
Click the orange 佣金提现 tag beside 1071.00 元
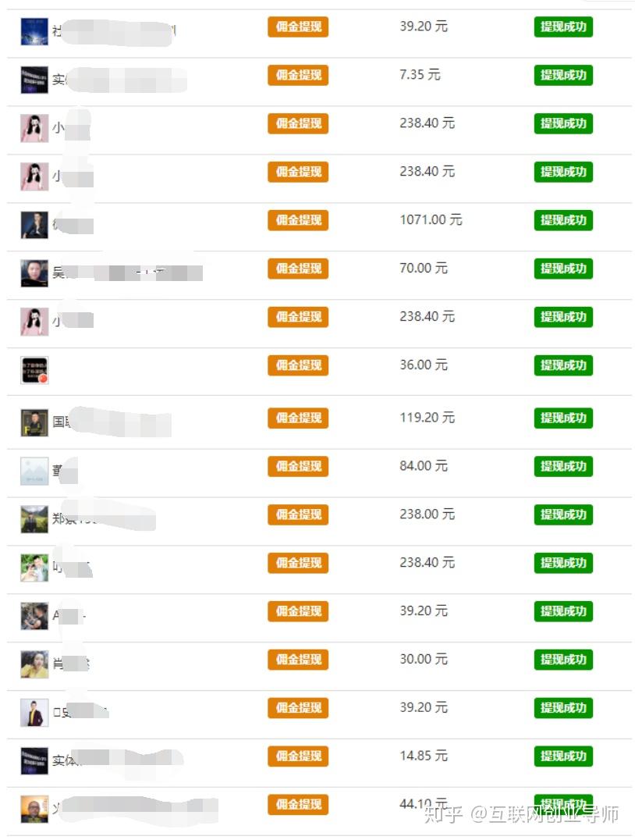click(298, 220)
